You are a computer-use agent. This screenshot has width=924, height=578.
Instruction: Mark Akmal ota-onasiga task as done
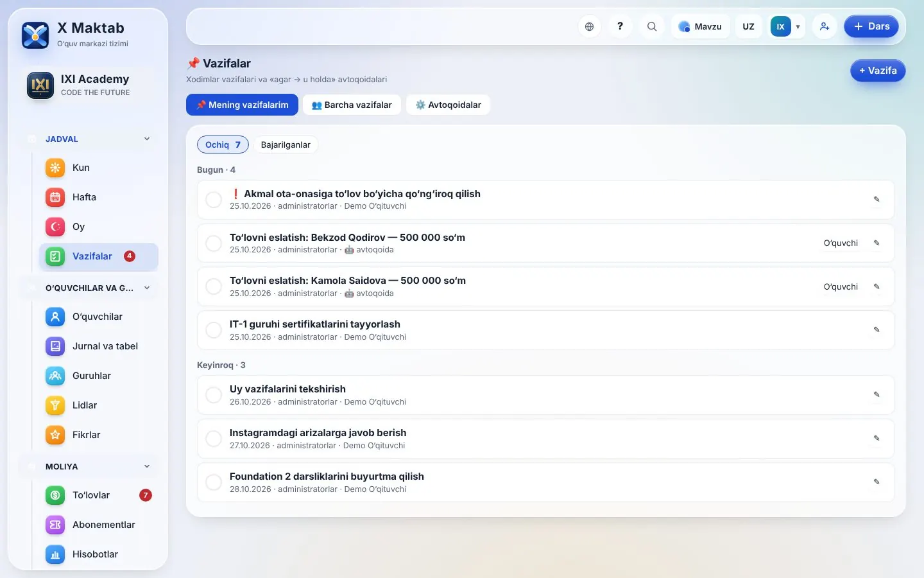(x=214, y=200)
